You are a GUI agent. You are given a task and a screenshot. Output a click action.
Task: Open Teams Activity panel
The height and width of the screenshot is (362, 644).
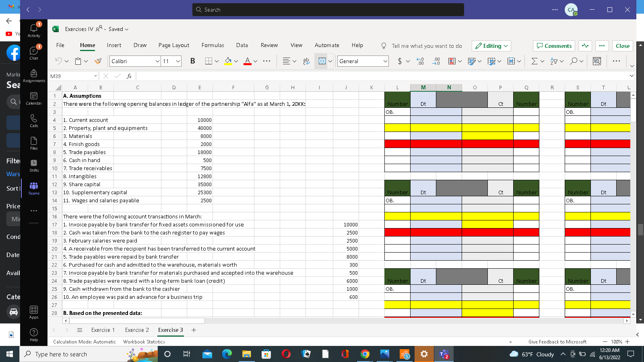tap(34, 30)
